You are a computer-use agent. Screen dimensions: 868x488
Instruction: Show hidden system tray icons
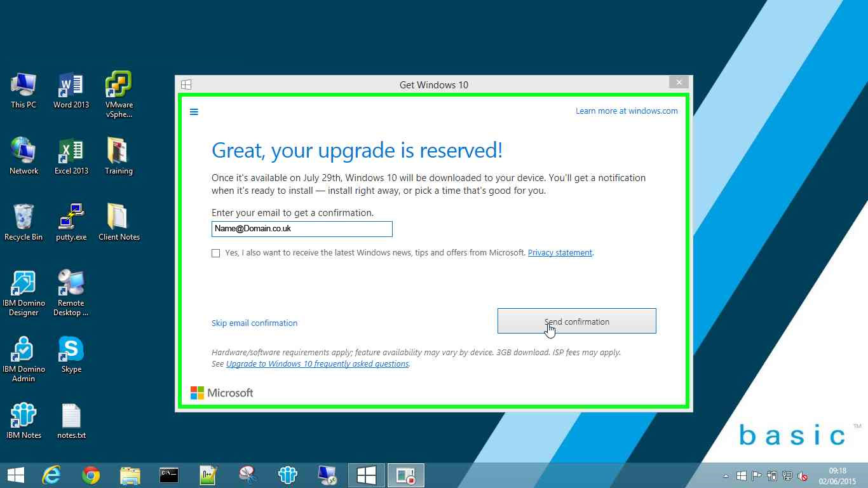726,476
